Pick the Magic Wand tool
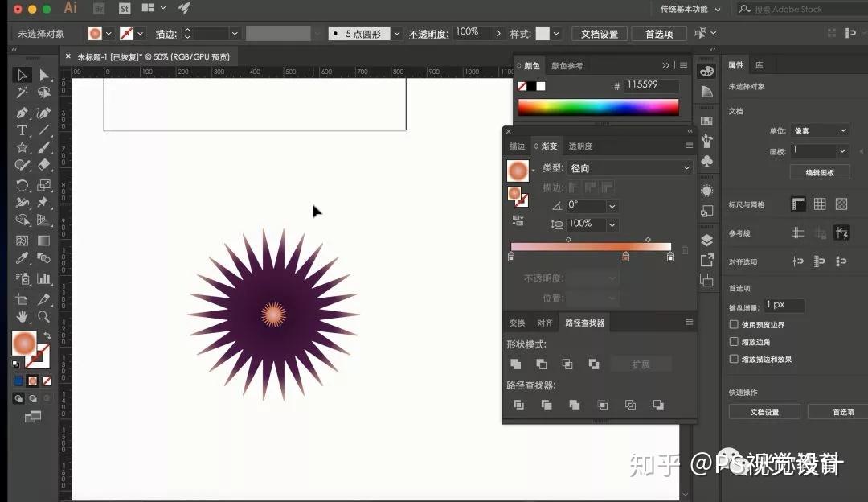The width and height of the screenshot is (868, 502). pyautogui.click(x=22, y=93)
